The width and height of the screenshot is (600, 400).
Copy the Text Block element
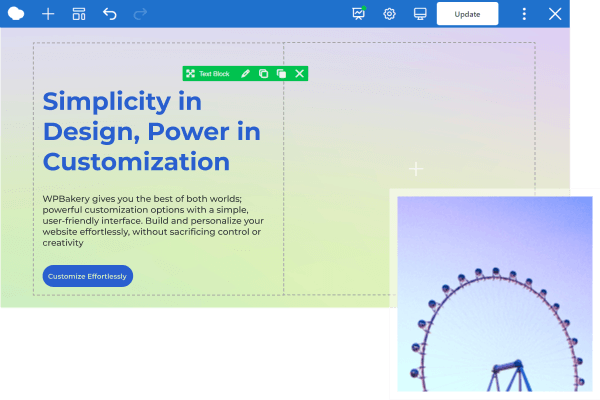263,73
